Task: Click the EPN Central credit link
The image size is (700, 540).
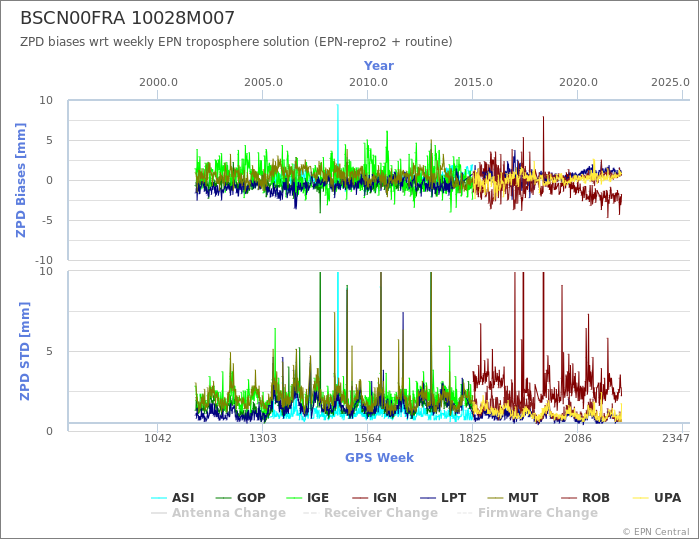Action: tap(656, 532)
